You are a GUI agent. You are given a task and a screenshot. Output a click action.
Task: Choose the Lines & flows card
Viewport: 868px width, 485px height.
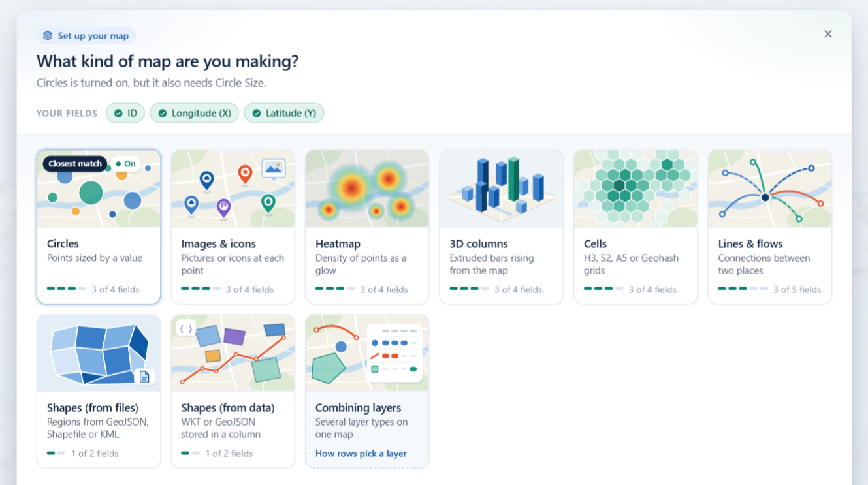click(770, 227)
